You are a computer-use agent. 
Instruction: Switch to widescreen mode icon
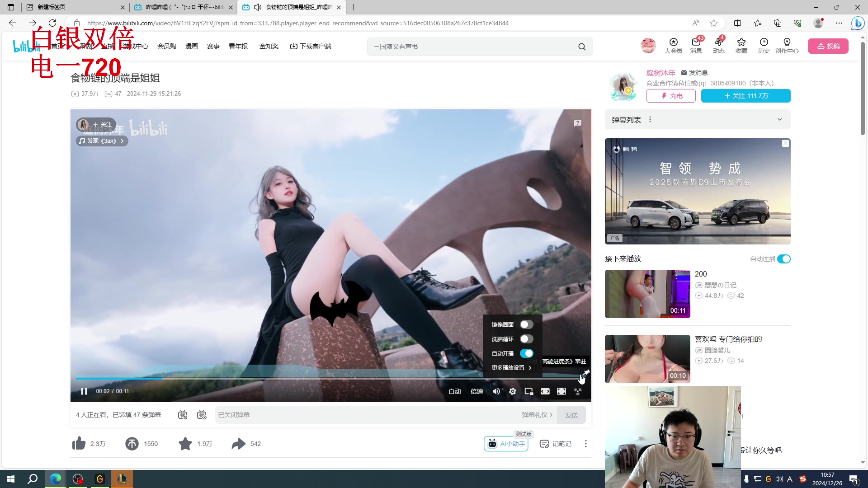pos(545,391)
